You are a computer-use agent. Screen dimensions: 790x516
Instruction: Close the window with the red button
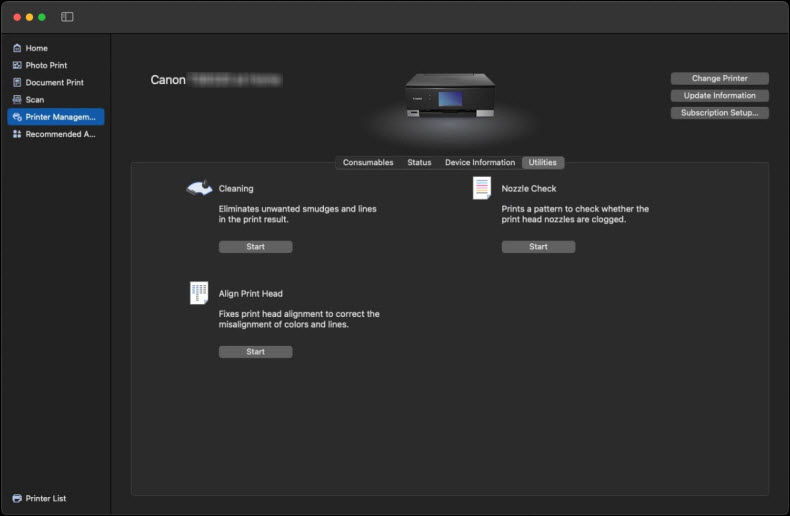pyautogui.click(x=17, y=17)
